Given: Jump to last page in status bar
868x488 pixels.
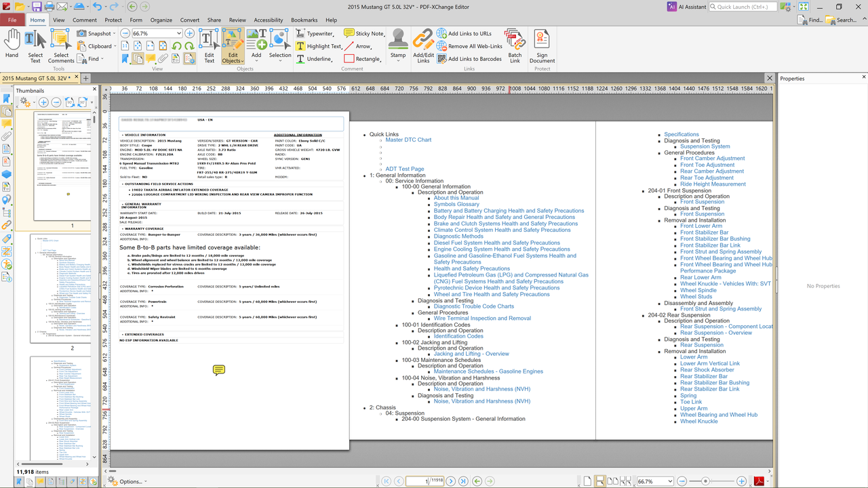Looking at the screenshot, I should point(463,481).
